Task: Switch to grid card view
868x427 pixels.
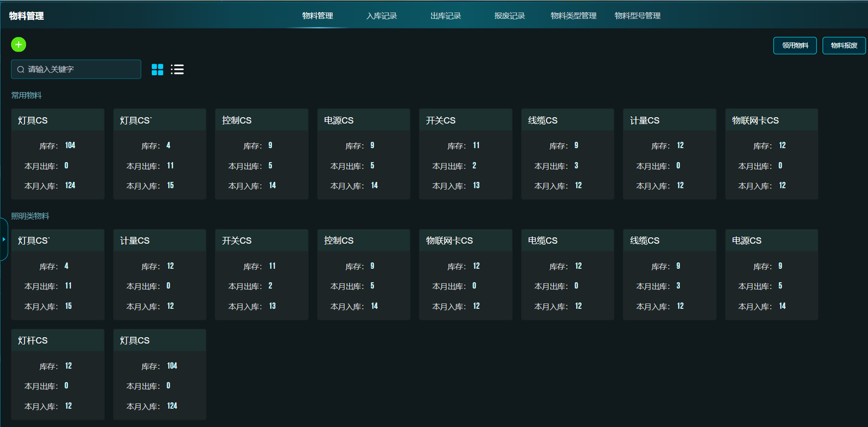Action: [157, 69]
